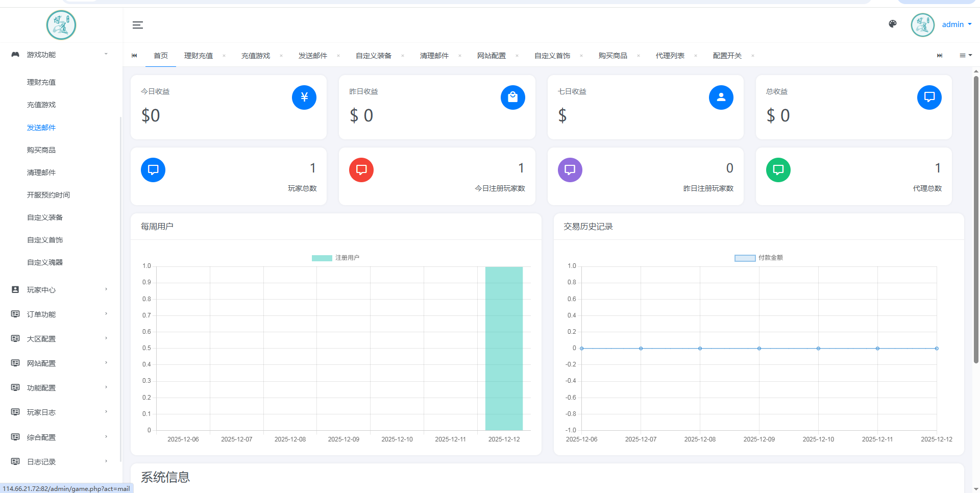Toggle 注册用户 legend in weekly users chart
The height and width of the screenshot is (493, 980).
335,258
